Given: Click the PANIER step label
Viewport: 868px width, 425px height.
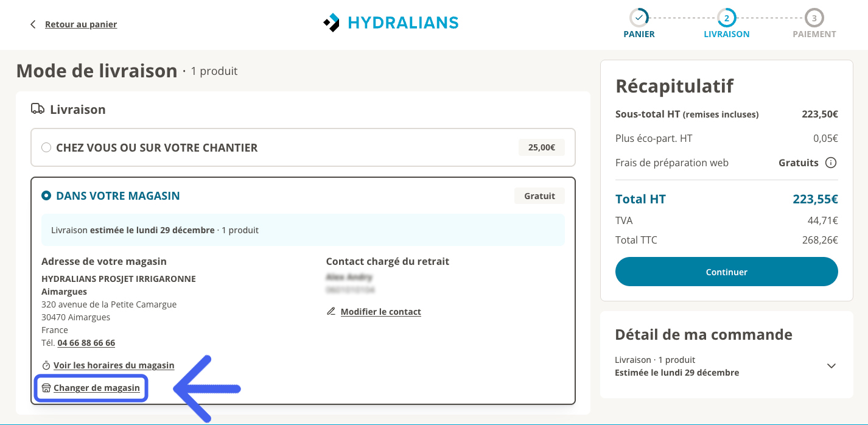Looking at the screenshot, I should (639, 35).
